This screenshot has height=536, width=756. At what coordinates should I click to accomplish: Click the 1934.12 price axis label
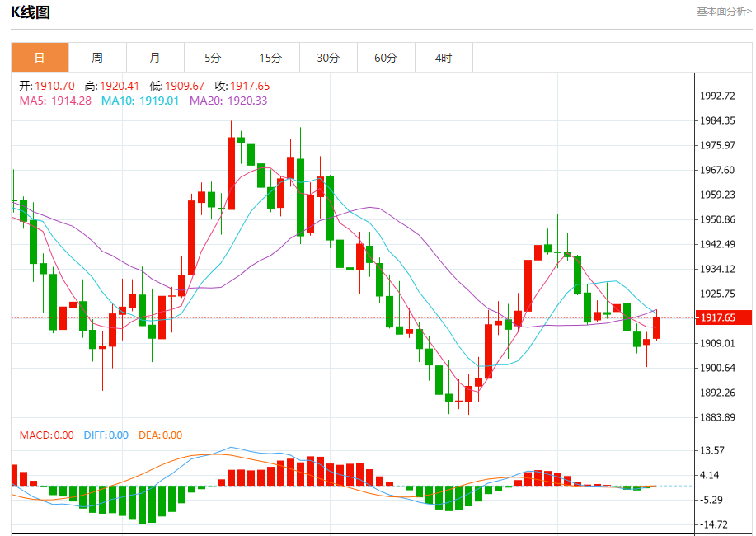click(x=717, y=269)
